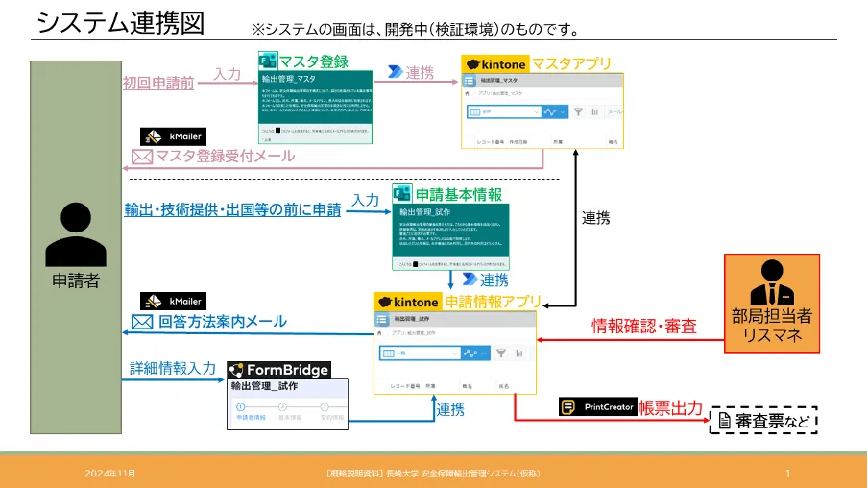Select the 基本情報 step in FormBridge form
Image resolution: width=868 pixels, height=488 pixels.
click(x=287, y=411)
